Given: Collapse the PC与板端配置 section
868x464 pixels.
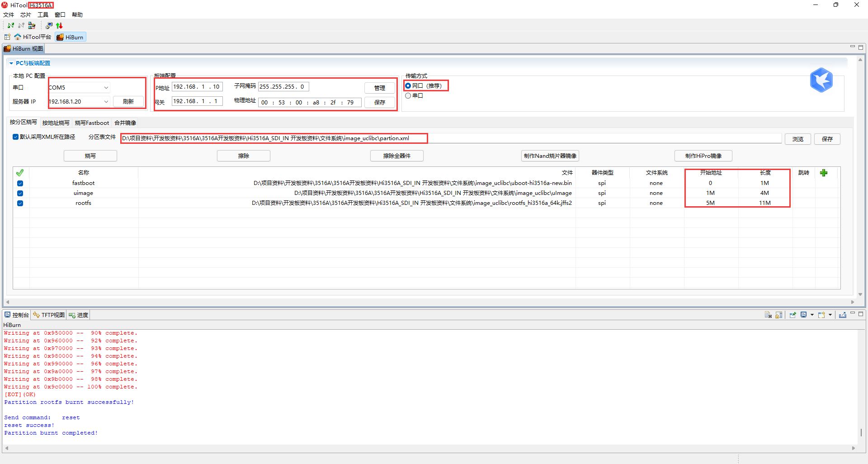Looking at the screenshot, I should tap(11, 63).
